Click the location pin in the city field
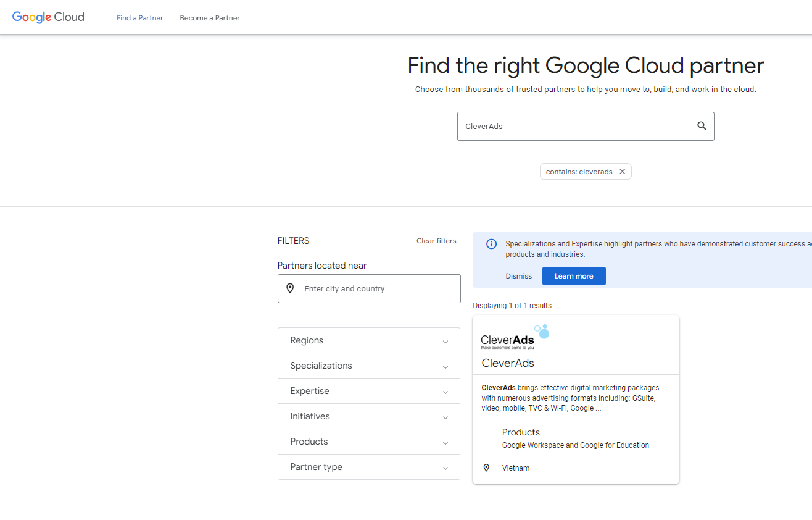Screen dimensions: 812x520 [x=290, y=288]
